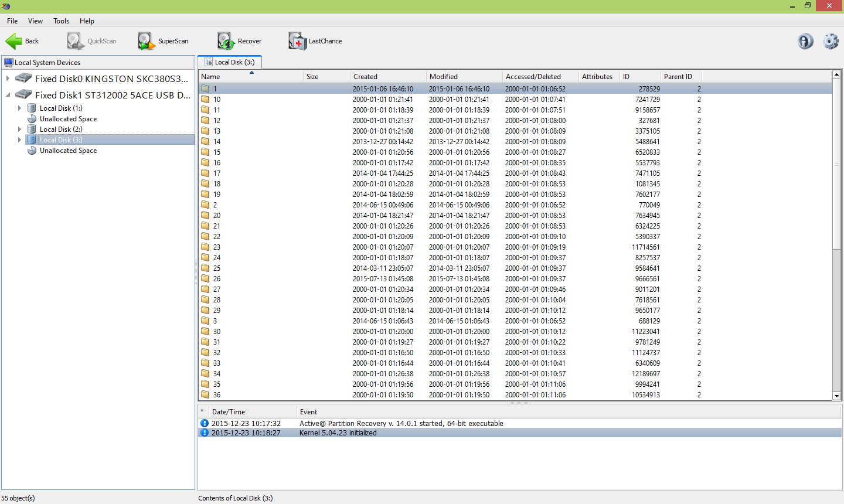Expand the Local Disk (2:) tree node
This screenshot has width=844, height=504.
19,130
